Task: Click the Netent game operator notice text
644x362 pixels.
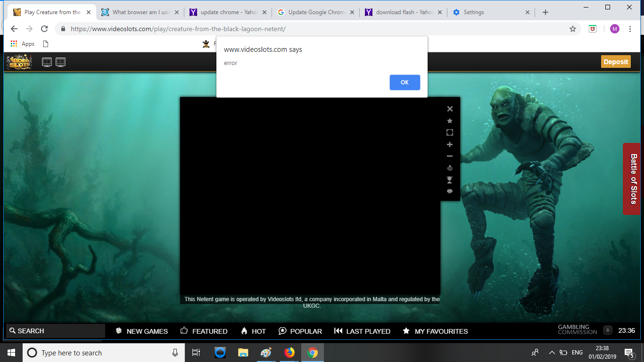Action: (312, 302)
